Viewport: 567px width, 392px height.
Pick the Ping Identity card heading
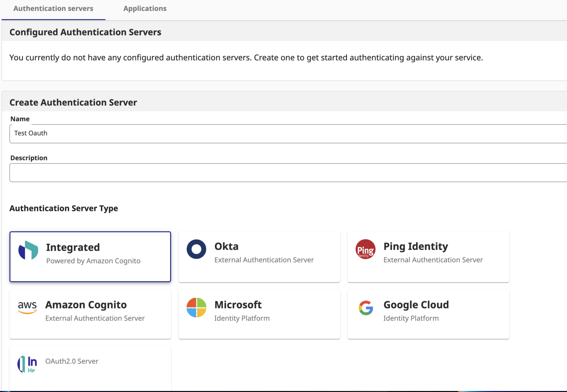tap(416, 246)
